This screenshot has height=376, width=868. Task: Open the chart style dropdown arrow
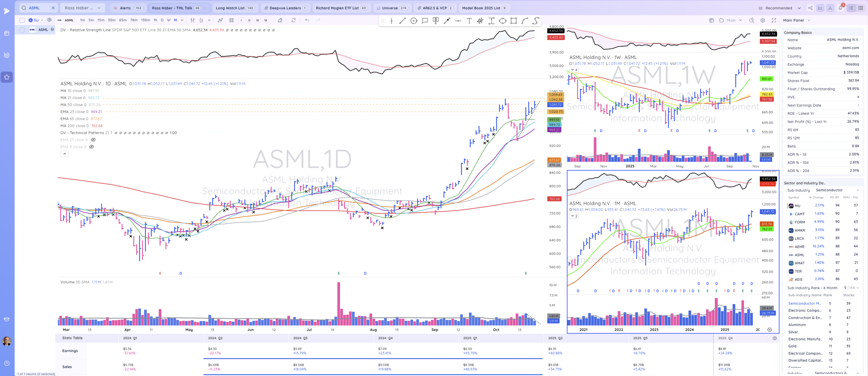(209, 20)
